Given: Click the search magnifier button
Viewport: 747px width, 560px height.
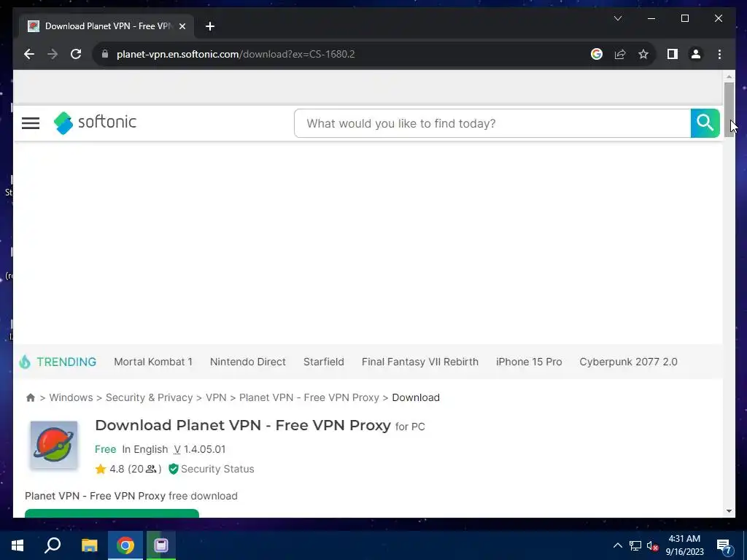Looking at the screenshot, I should click(x=705, y=122).
